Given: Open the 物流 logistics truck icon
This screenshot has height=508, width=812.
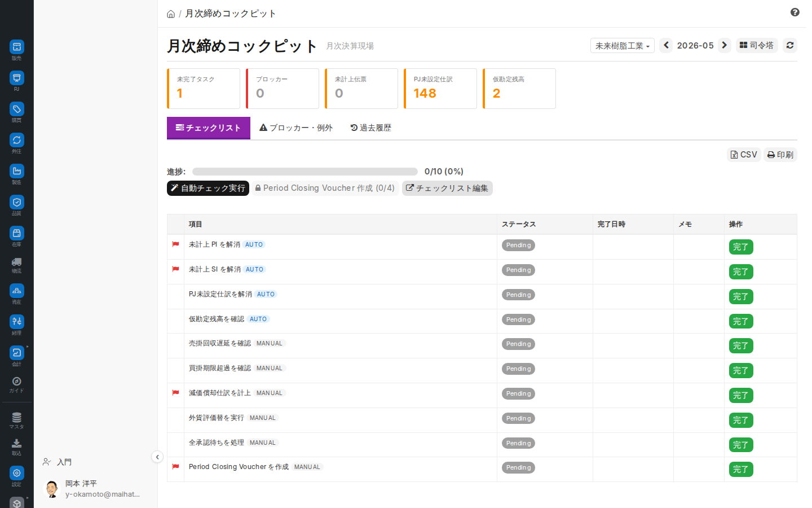Looking at the screenshot, I should click(x=17, y=262).
